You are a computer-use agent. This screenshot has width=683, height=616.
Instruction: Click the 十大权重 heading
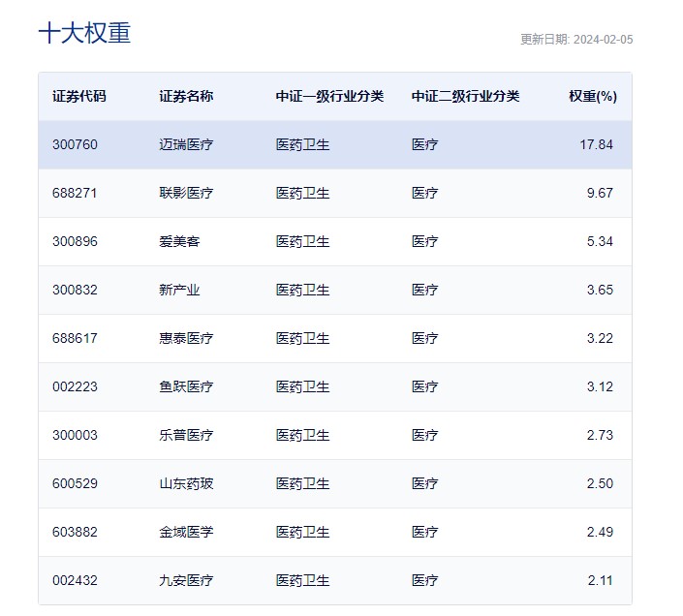point(84,33)
